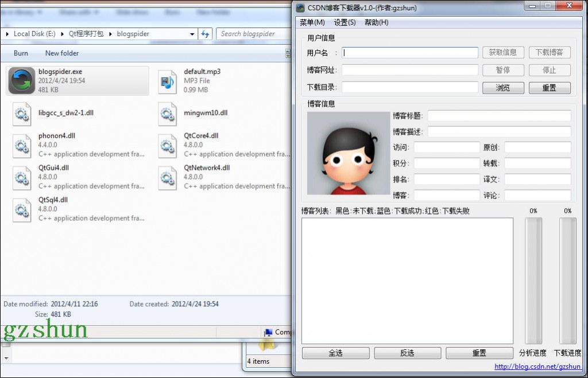Click the QtSql4.dll file icon
This screenshot has width=588, height=378.
tap(22, 209)
